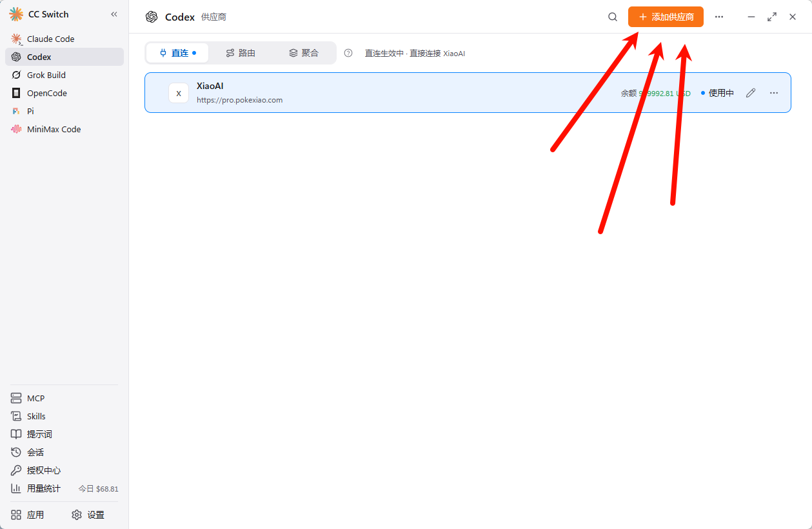Edit XiaoAI provider with pencil icon

[x=751, y=93]
